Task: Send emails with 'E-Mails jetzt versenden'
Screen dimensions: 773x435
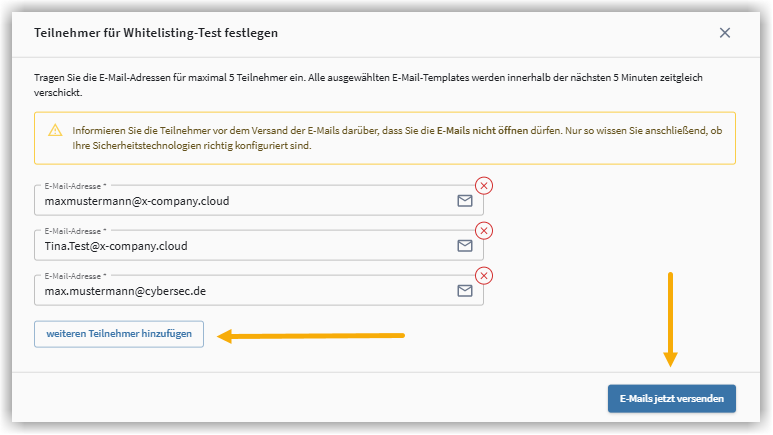Action: 671,399
